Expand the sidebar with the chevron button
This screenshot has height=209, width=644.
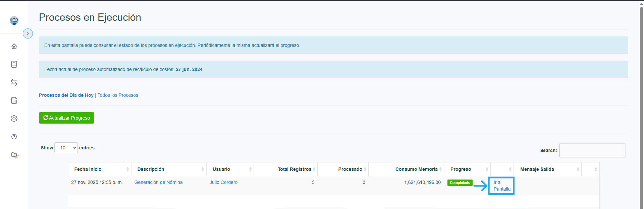[28, 33]
